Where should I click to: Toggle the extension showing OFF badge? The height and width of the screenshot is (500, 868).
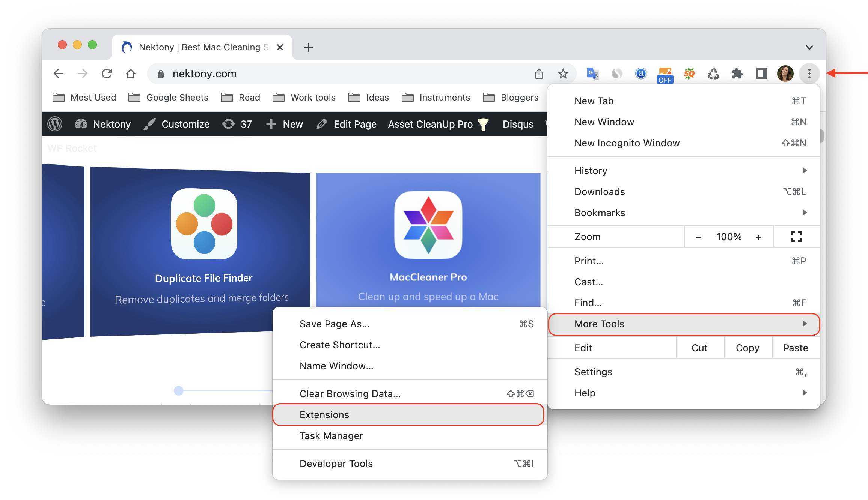(x=665, y=75)
